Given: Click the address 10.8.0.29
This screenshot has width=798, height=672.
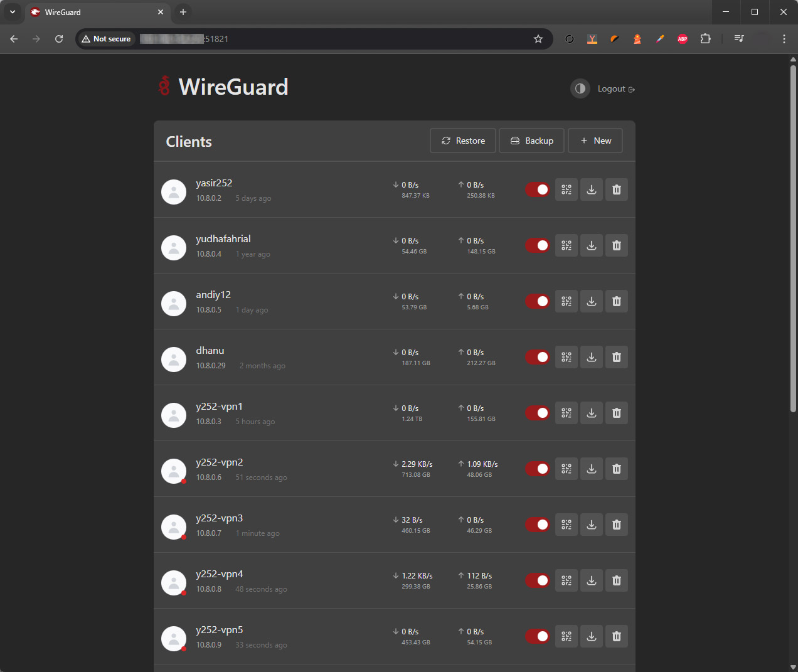Looking at the screenshot, I should point(211,366).
